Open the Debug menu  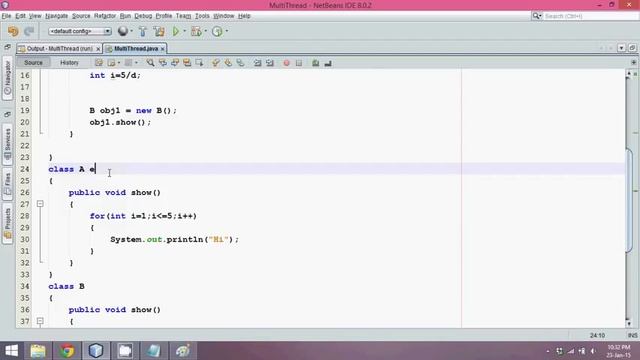pyautogui.click(x=143, y=16)
